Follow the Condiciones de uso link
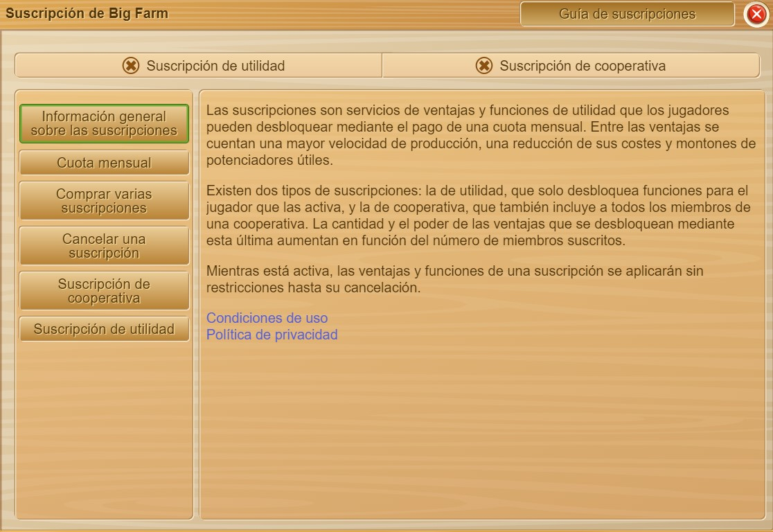The height and width of the screenshot is (532, 773). [267, 318]
